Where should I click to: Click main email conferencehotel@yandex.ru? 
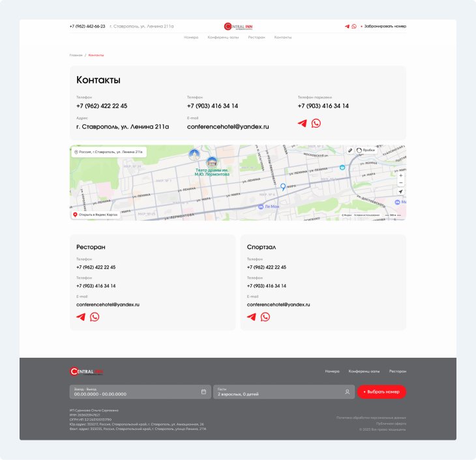(x=228, y=127)
